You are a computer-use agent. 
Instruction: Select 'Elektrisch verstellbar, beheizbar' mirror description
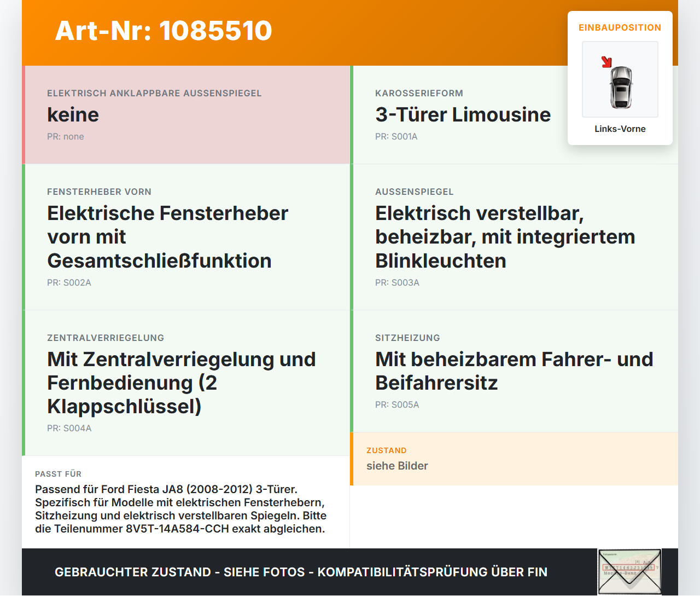coord(505,237)
